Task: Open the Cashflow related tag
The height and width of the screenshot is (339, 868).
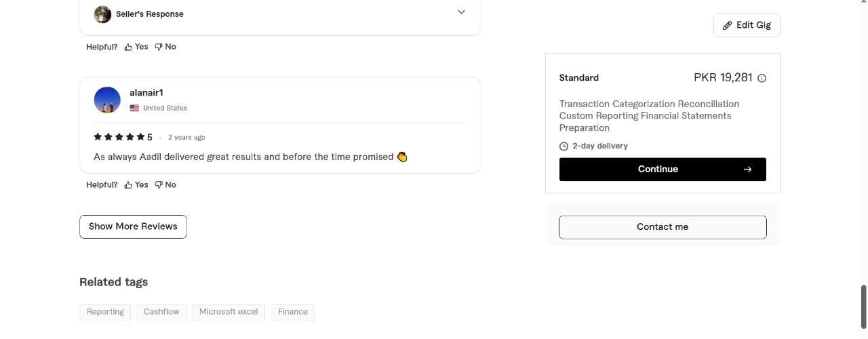Action: 161,312
